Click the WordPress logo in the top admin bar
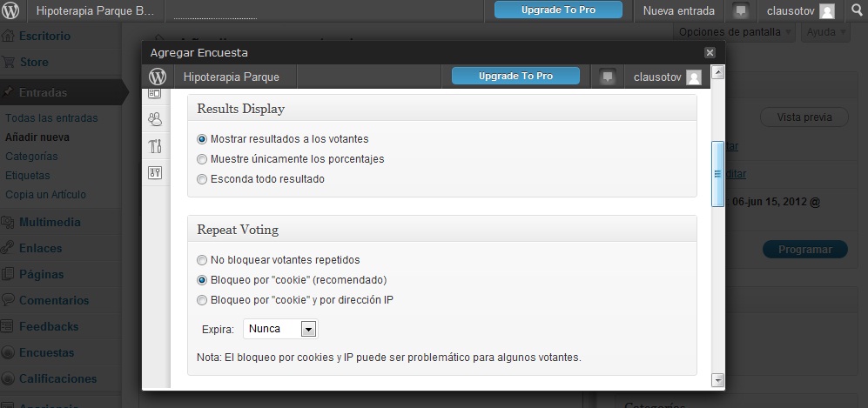Image resolution: width=868 pixels, height=408 pixels. coord(11,11)
